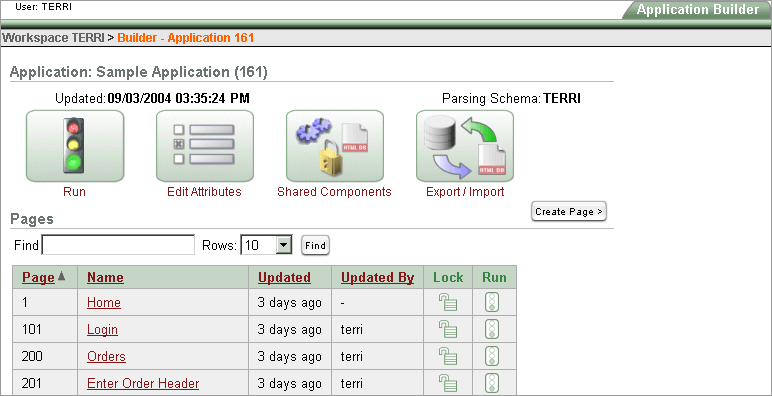Toggle the lock icon for Orders page
The height and width of the screenshot is (396, 772).
[x=448, y=356]
